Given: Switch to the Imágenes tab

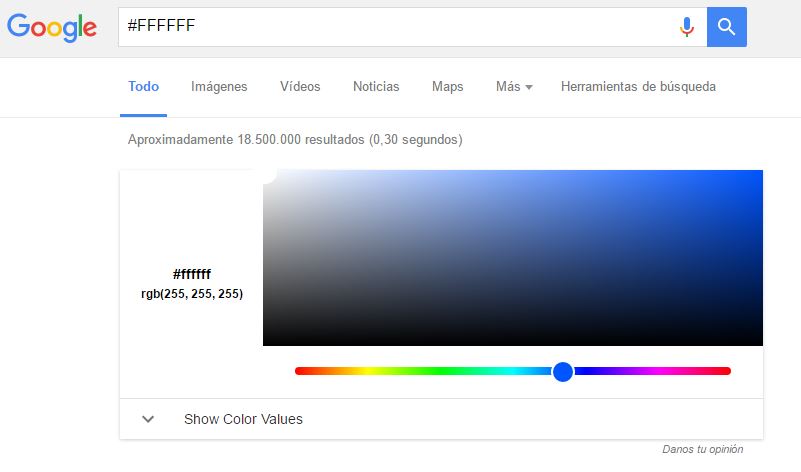Looking at the screenshot, I should click(219, 87).
